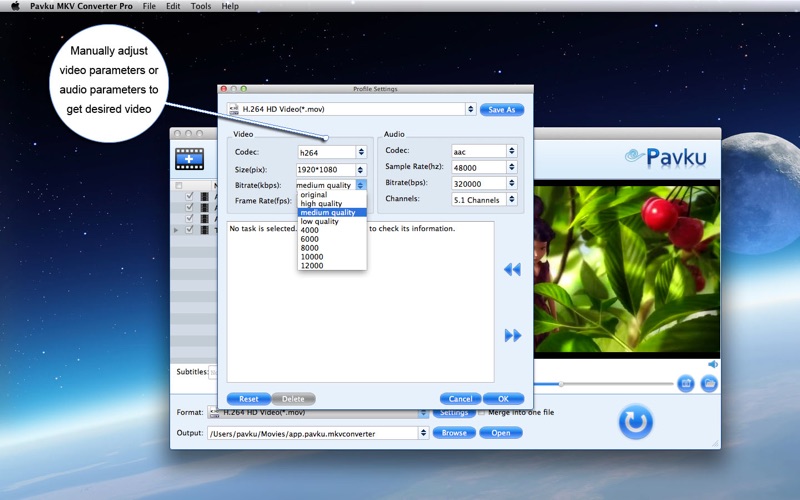Click the Reset button
The width and height of the screenshot is (800, 500).
pyautogui.click(x=248, y=398)
